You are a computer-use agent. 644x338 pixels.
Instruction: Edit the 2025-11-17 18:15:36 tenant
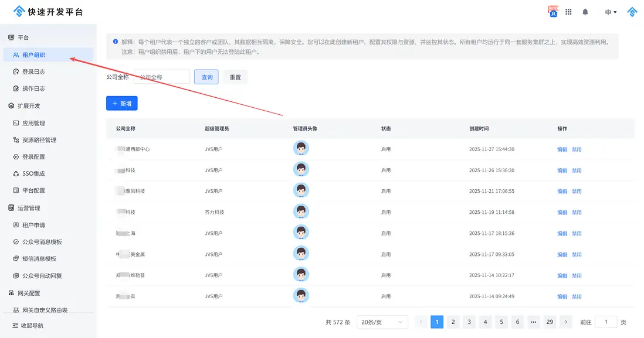pyautogui.click(x=562, y=234)
